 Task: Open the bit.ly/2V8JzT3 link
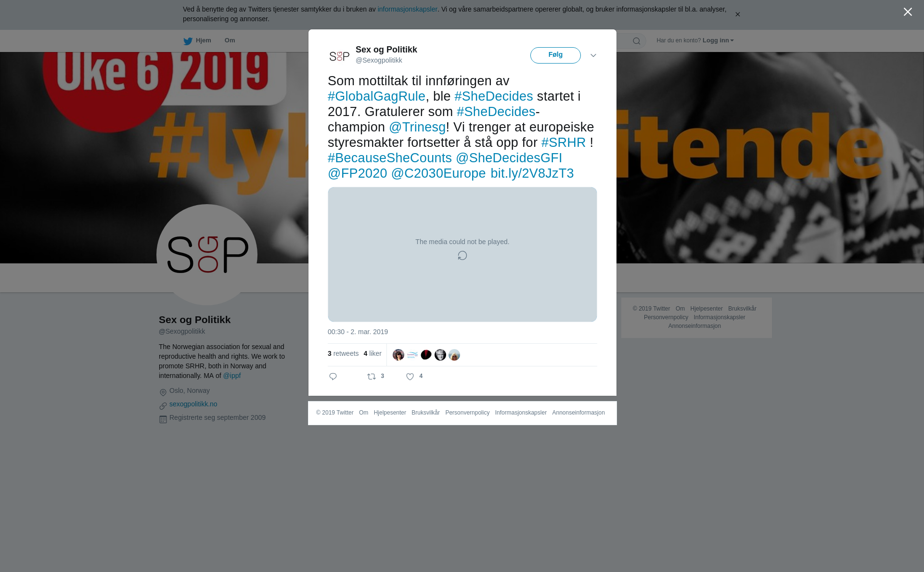(x=532, y=173)
